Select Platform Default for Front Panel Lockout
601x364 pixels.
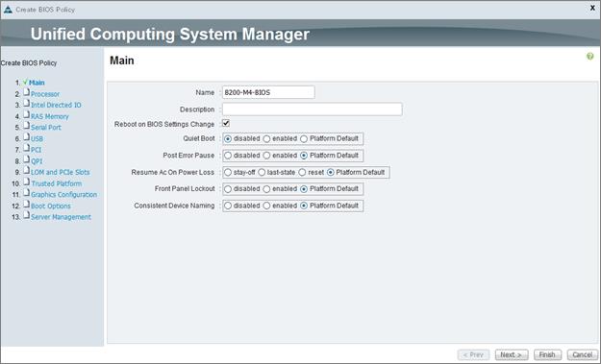(x=304, y=189)
